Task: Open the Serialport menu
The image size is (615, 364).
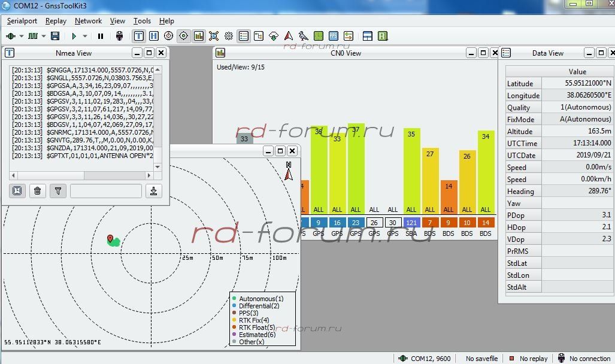Action: click(x=22, y=21)
